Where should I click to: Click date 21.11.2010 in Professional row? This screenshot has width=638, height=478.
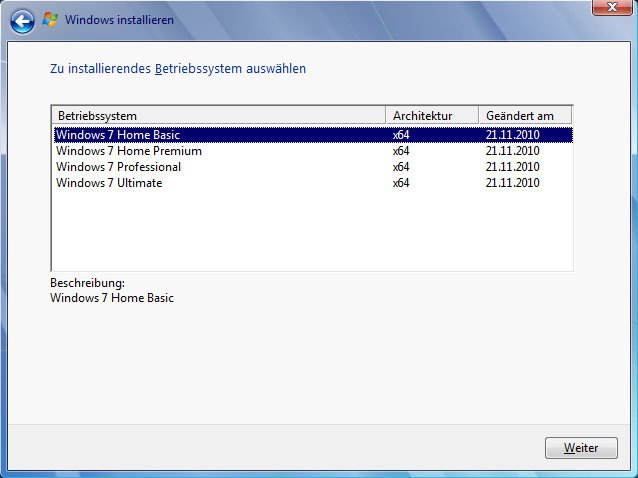pyautogui.click(x=513, y=167)
